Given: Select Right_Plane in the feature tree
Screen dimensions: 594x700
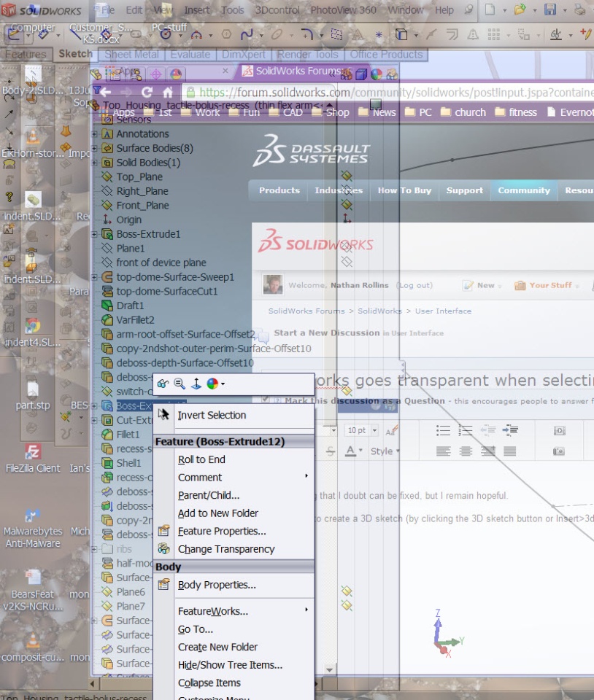Looking at the screenshot, I should tap(142, 191).
